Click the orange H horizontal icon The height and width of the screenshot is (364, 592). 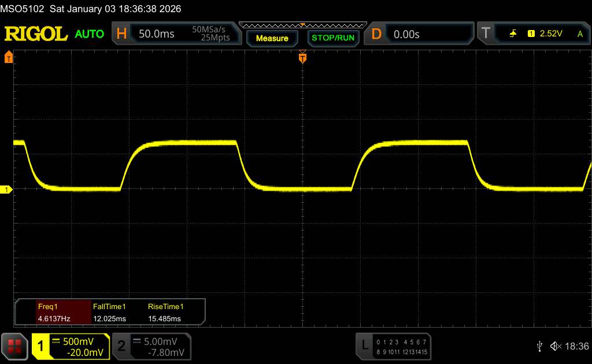click(121, 34)
